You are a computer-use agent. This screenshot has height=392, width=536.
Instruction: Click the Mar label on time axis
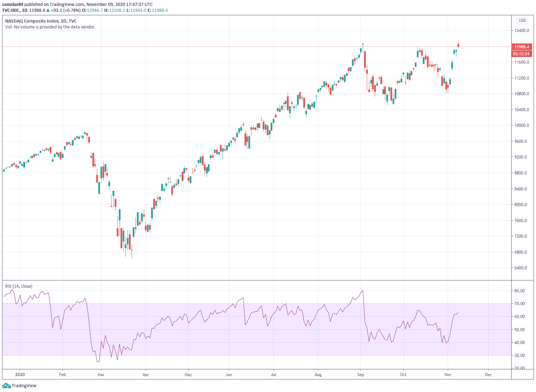click(101, 375)
